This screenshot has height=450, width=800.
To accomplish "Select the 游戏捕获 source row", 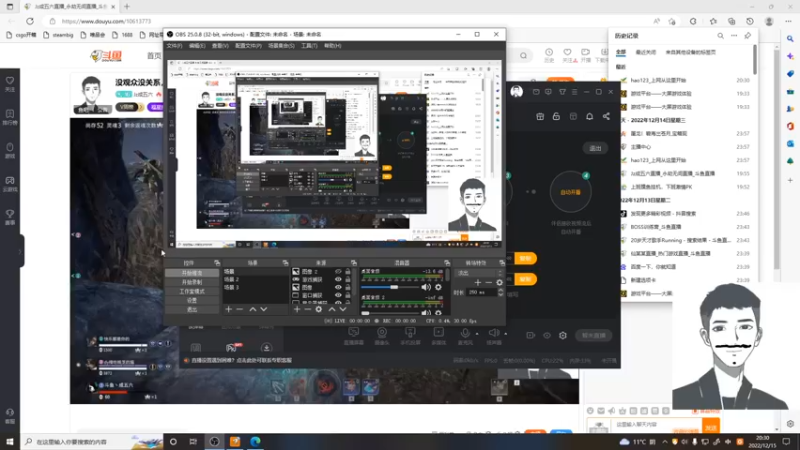I will 314,280.
